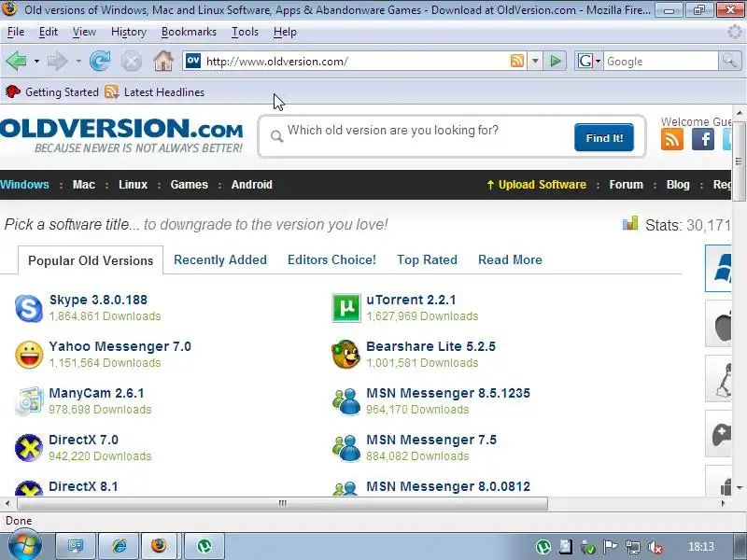Image resolution: width=747 pixels, height=560 pixels.
Task: Select the Android category in nav bar
Action: (251, 185)
